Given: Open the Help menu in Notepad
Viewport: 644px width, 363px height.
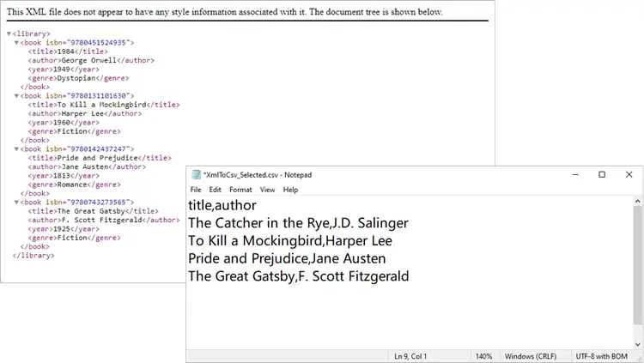Looking at the screenshot, I should click(290, 190).
